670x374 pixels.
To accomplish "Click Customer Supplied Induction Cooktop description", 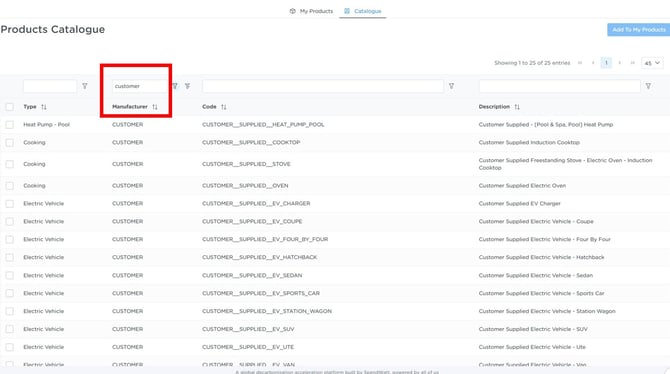I will point(529,142).
